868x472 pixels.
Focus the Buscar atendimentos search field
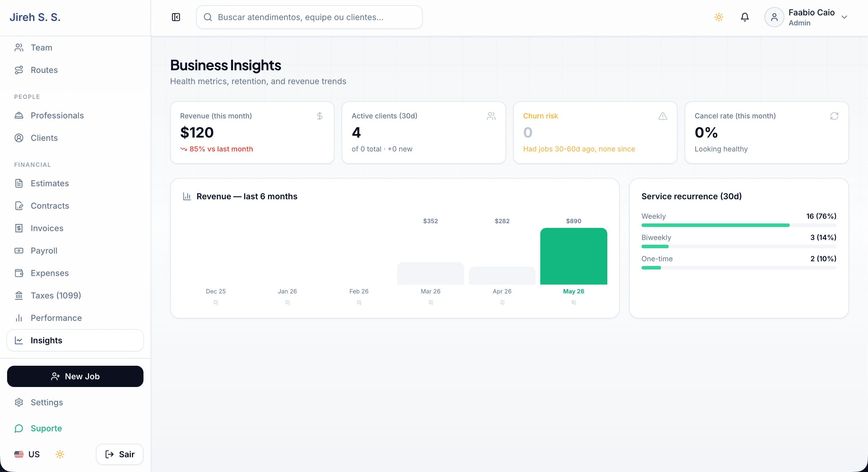(x=309, y=17)
